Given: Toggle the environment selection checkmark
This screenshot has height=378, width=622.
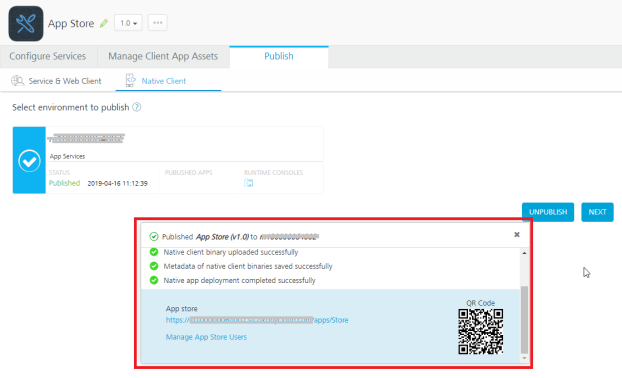Looking at the screenshot, I should click(29, 161).
